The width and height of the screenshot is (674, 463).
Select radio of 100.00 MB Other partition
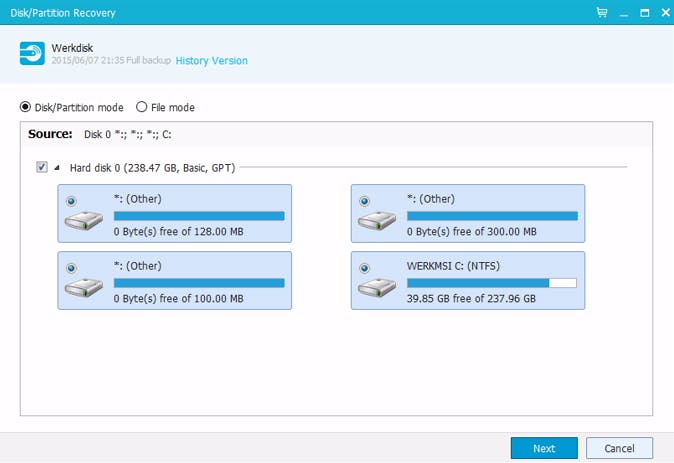(x=71, y=268)
